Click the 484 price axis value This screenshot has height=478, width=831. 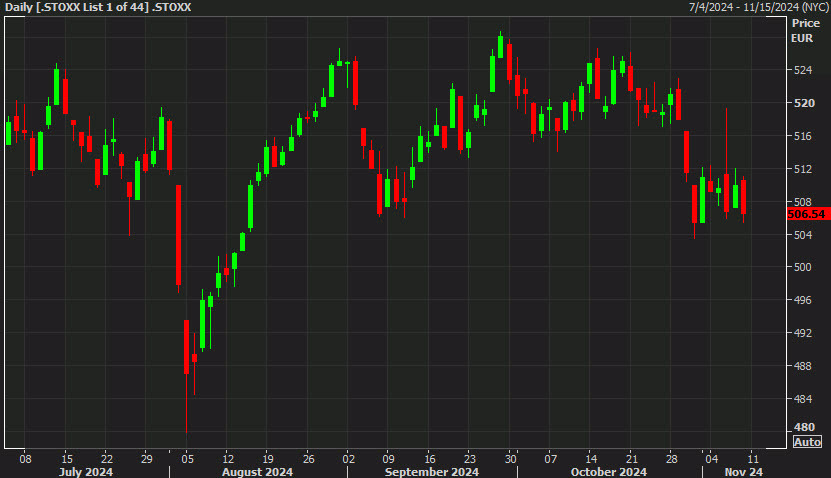click(803, 399)
